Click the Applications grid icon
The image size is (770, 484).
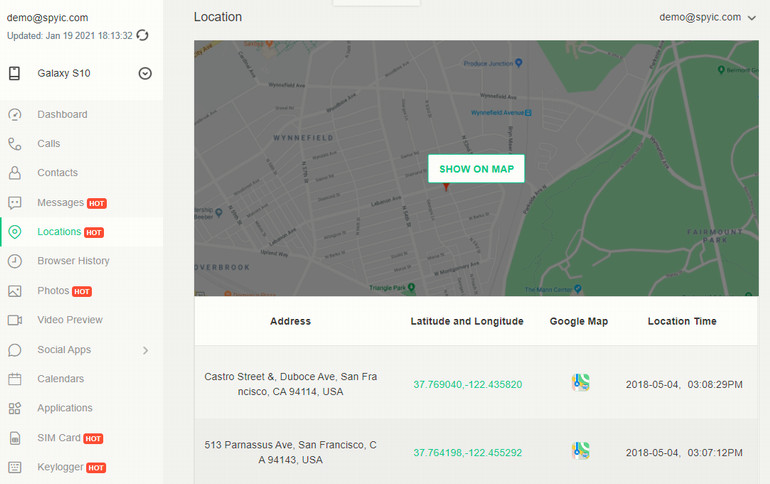pyautogui.click(x=15, y=408)
